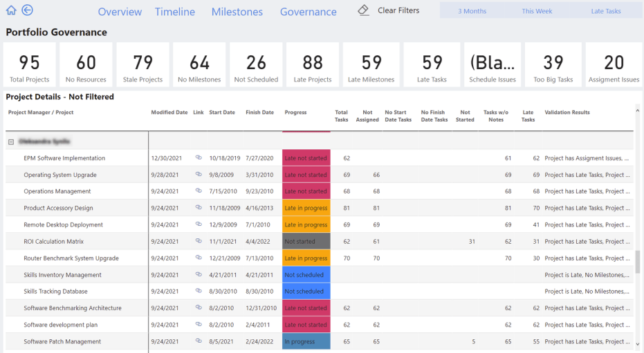Viewport: 644px width, 353px height.
Task: Select the No Milestones card
Action: point(199,65)
